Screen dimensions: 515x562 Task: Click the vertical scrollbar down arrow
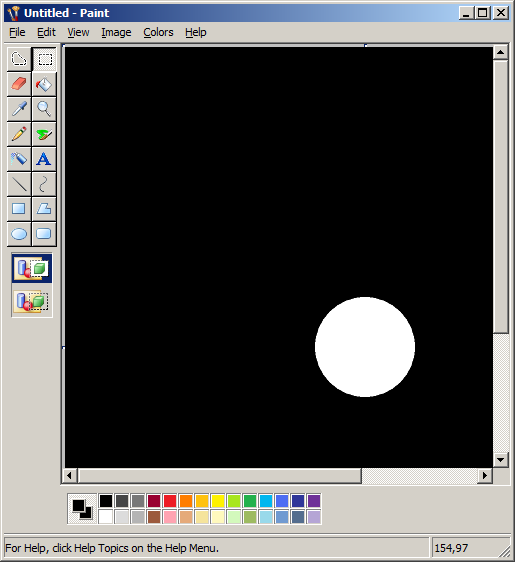(x=501, y=459)
